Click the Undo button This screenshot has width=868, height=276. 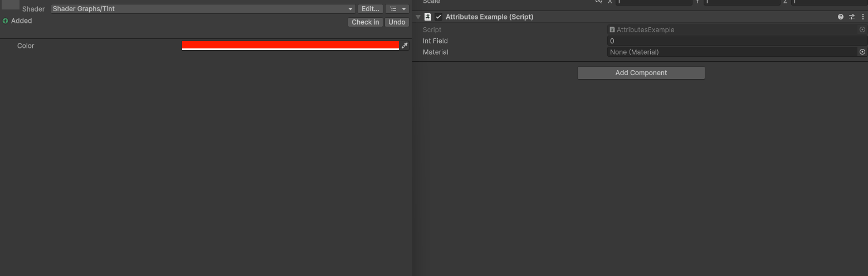coord(397,22)
